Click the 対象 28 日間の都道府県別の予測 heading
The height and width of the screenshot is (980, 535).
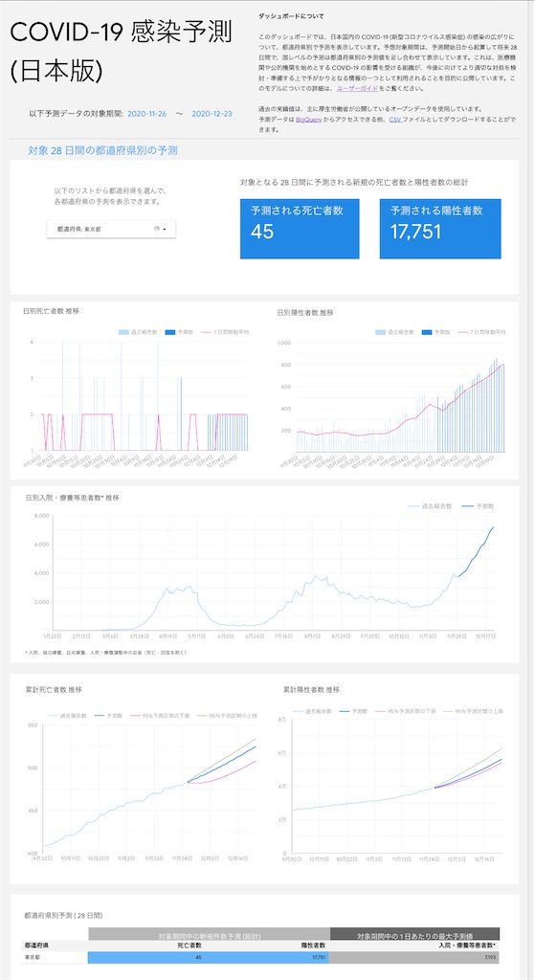coord(102,150)
